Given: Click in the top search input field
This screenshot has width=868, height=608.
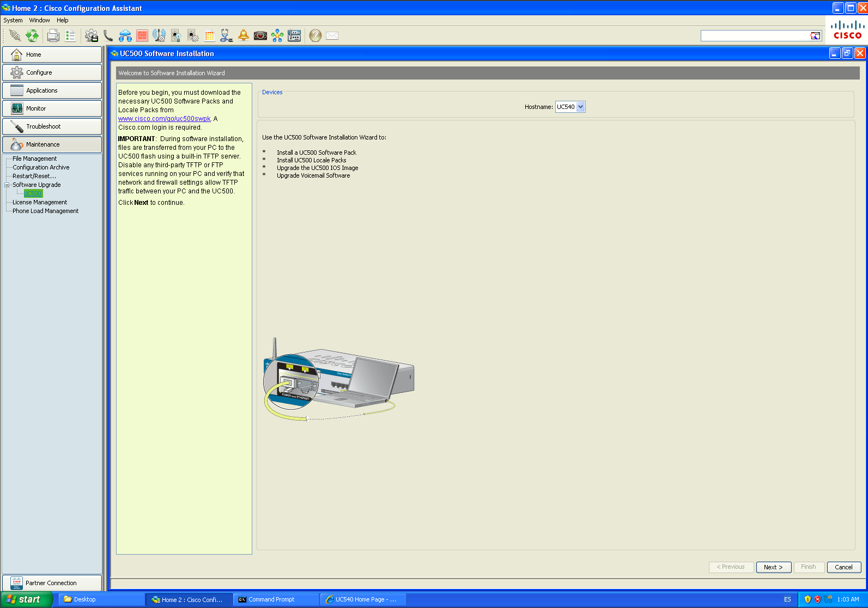Looking at the screenshot, I should coord(755,36).
